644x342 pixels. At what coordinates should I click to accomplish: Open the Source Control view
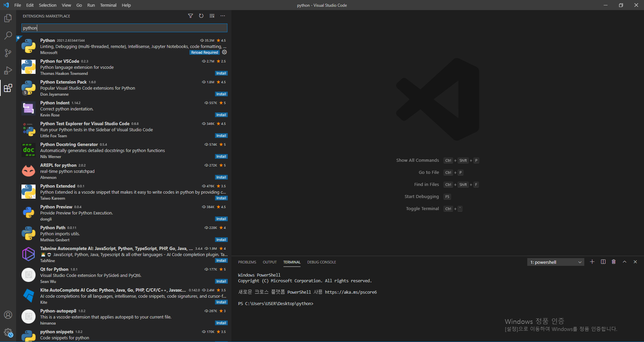point(8,53)
